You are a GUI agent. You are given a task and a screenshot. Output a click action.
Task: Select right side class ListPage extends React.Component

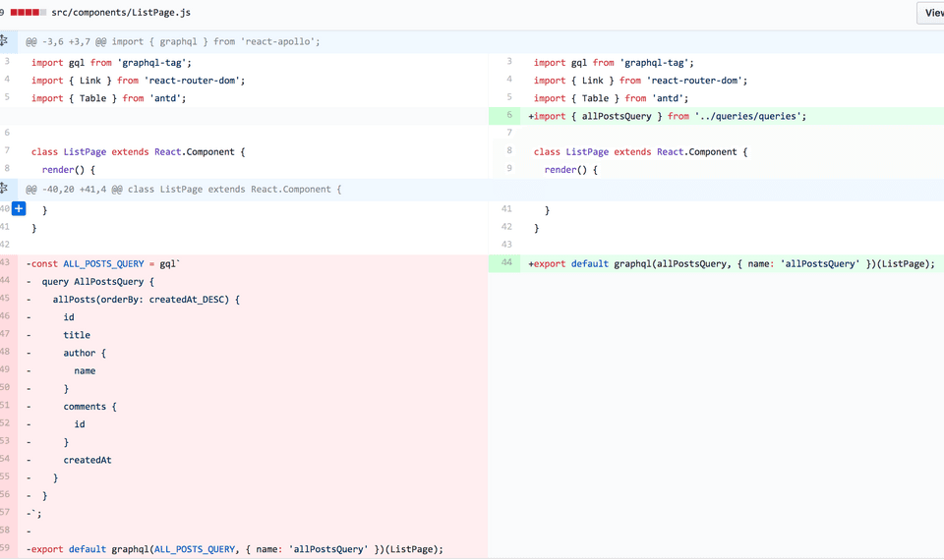pos(640,151)
